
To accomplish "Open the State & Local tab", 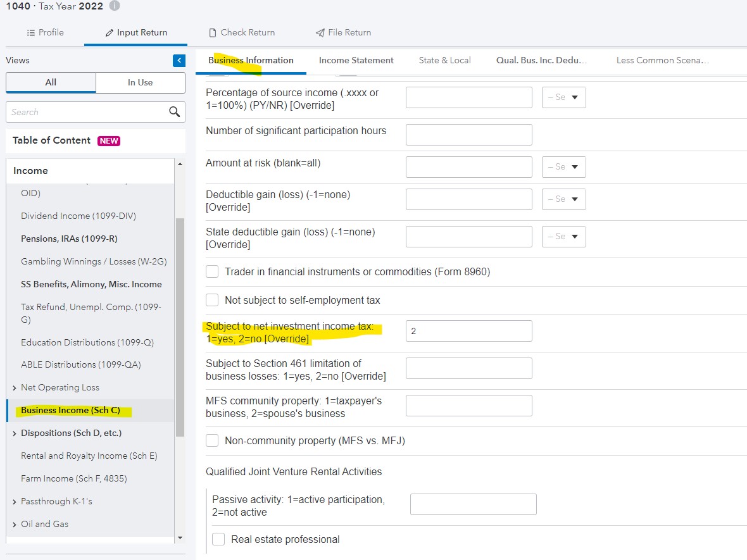I will (x=444, y=61).
